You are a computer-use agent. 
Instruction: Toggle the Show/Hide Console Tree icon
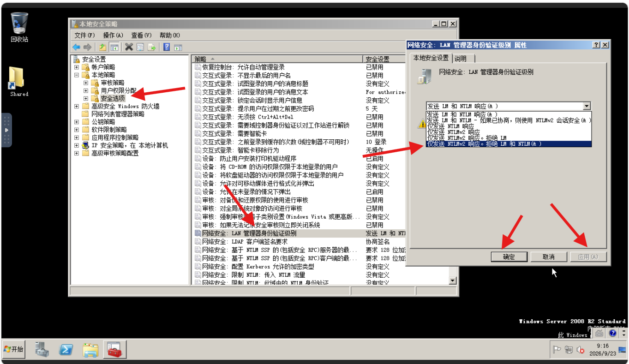click(x=114, y=47)
